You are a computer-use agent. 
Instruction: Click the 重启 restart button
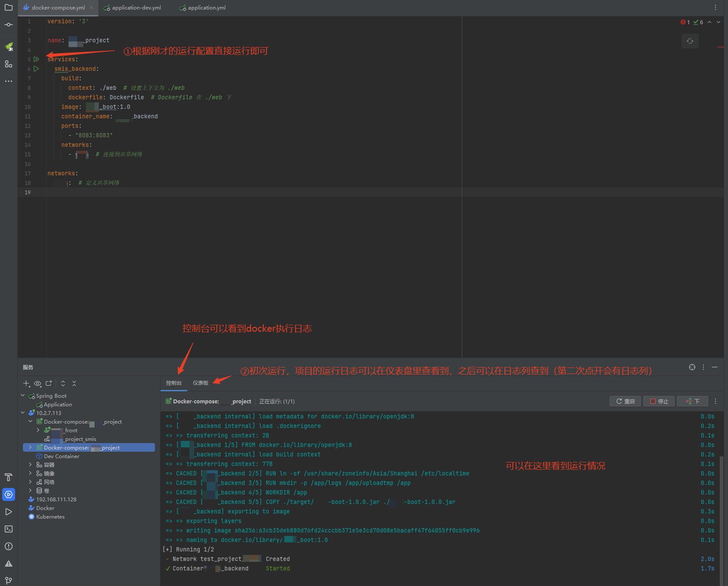[x=625, y=401]
